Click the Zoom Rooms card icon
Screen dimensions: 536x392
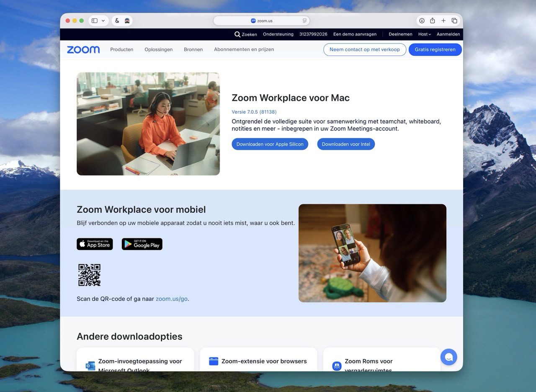click(337, 366)
